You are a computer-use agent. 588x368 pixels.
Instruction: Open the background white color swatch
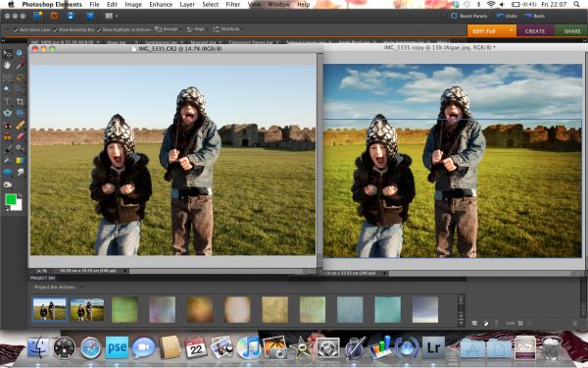pos(18,206)
